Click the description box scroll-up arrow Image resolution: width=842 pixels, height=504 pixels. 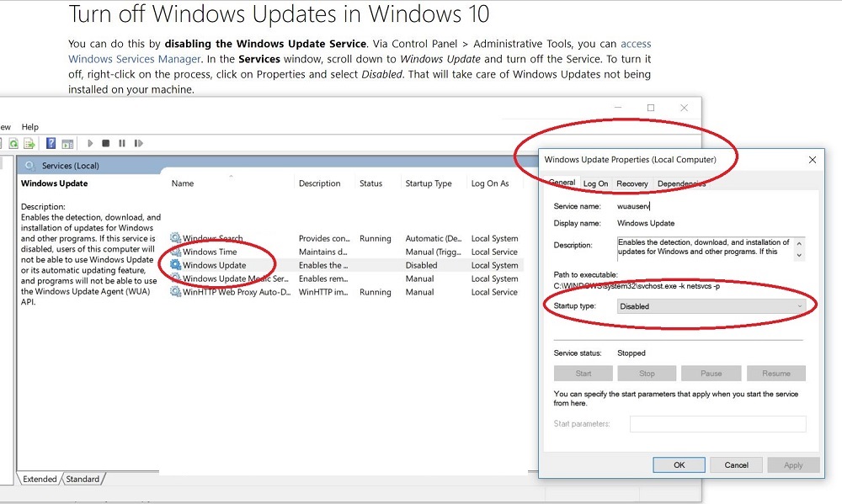click(800, 244)
